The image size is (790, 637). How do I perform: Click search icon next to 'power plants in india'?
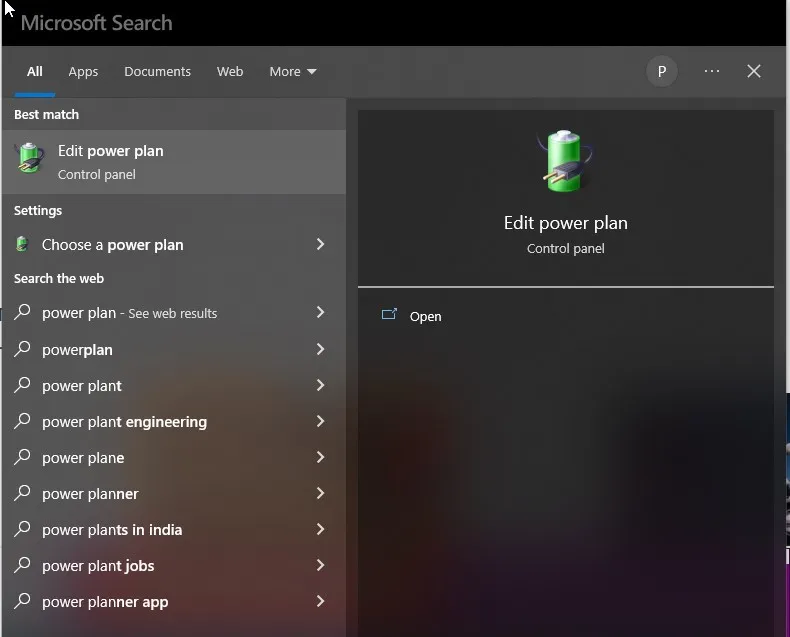pyautogui.click(x=22, y=529)
